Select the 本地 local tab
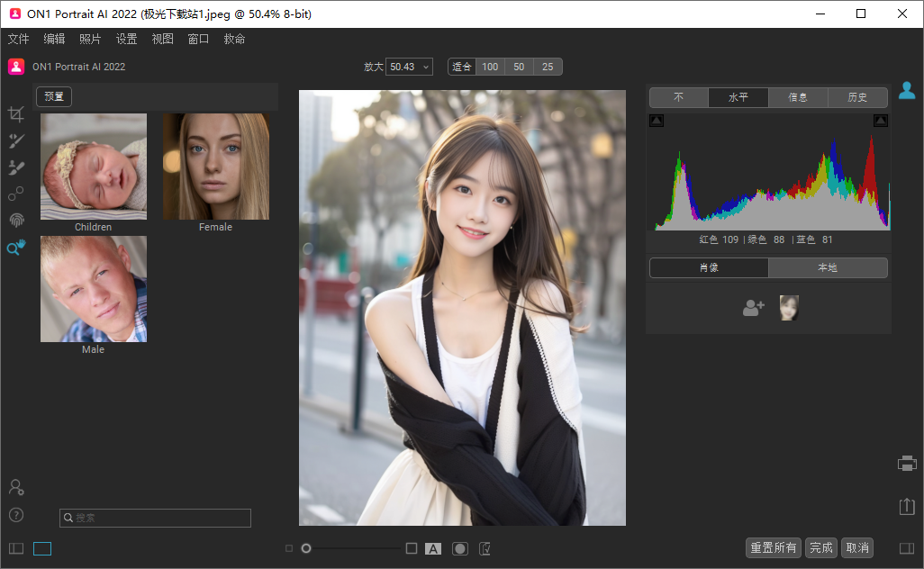Screen dimensions: 924x569 (828, 267)
